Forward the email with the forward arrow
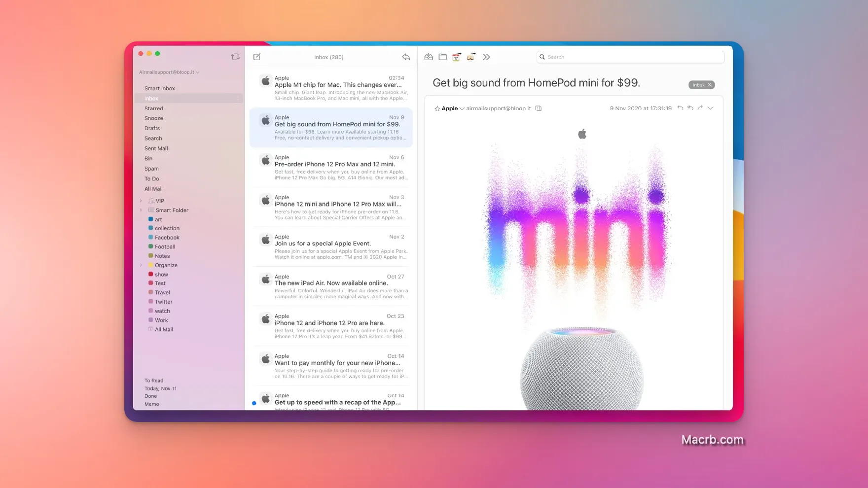This screenshot has height=488, width=868. pyautogui.click(x=700, y=108)
